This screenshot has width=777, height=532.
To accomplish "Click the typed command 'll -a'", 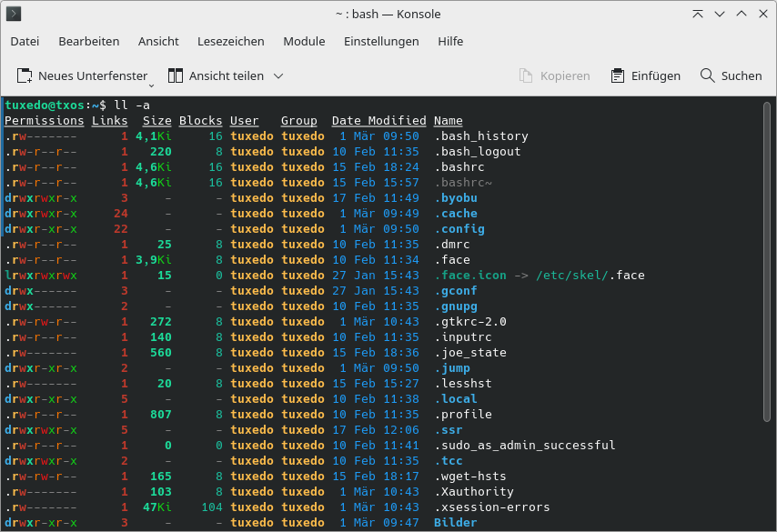I will coord(132,105).
